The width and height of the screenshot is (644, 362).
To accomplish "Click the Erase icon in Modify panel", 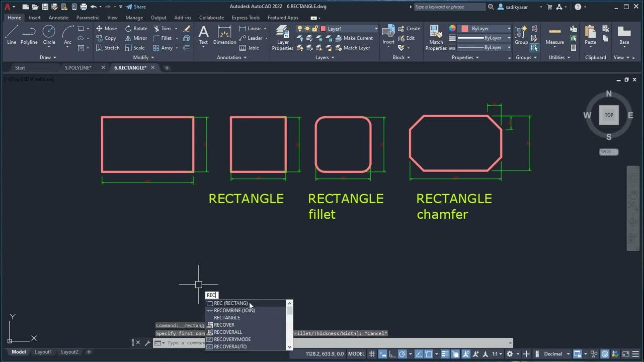I will coord(187,29).
